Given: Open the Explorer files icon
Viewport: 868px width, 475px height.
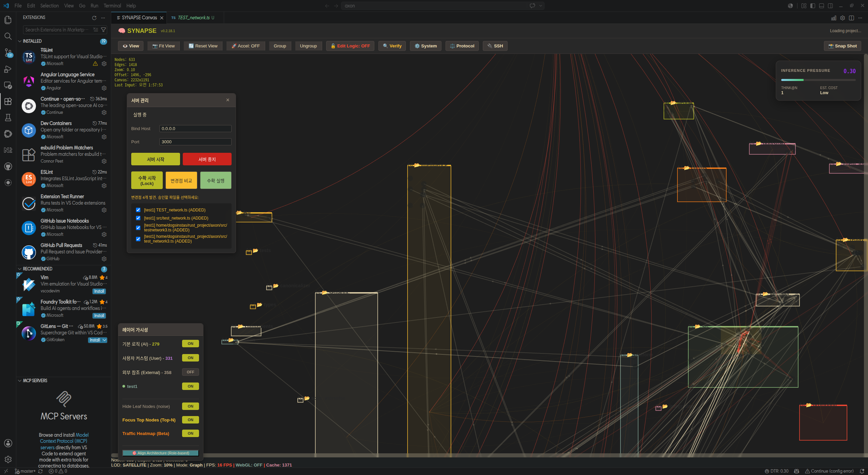Looking at the screenshot, I should 8,20.
